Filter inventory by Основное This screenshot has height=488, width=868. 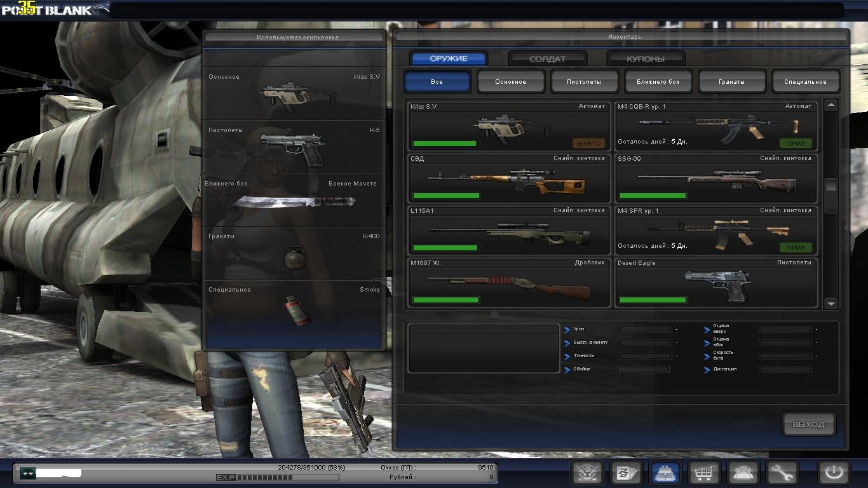pos(511,82)
